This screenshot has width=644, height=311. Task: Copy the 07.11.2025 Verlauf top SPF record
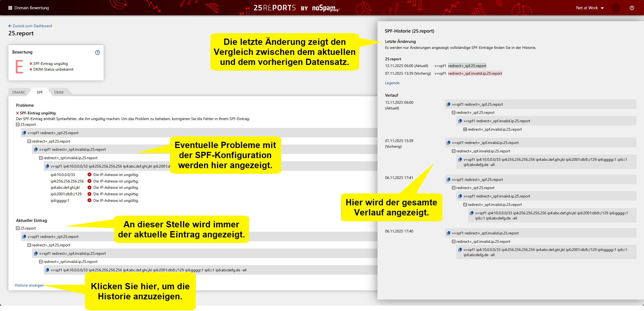(448, 143)
